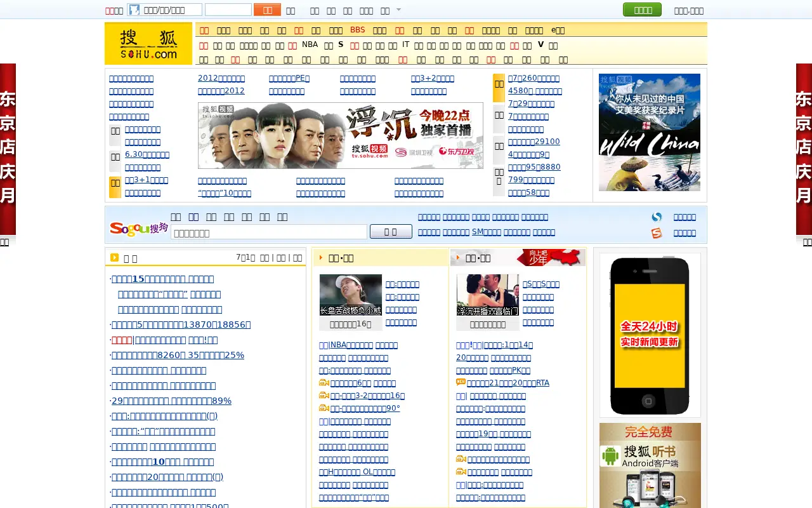Screen dimensions: 812x508
Task: Open the iPhone 全天24小时 news ad
Action: pos(650,335)
